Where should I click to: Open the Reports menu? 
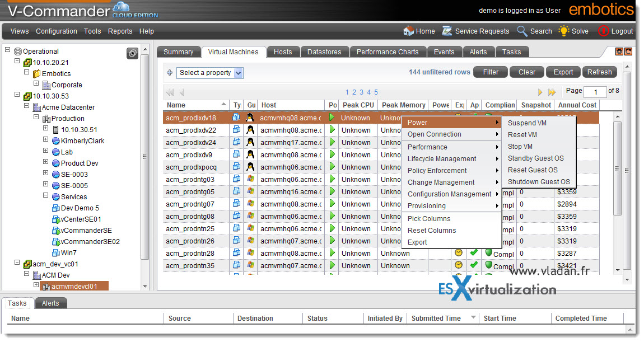click(x=120, y=31)
